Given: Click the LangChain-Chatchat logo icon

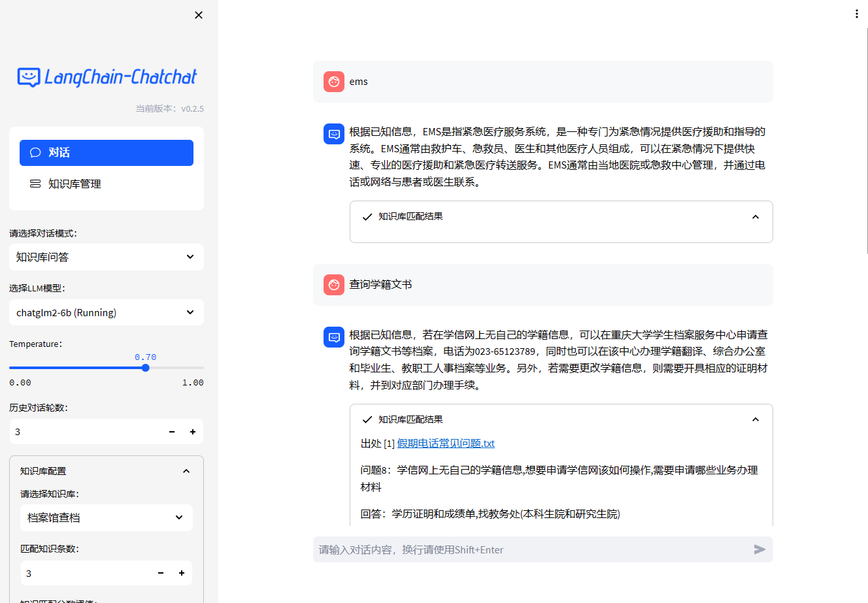Looking at the screenshot, I should click(27, 77).
